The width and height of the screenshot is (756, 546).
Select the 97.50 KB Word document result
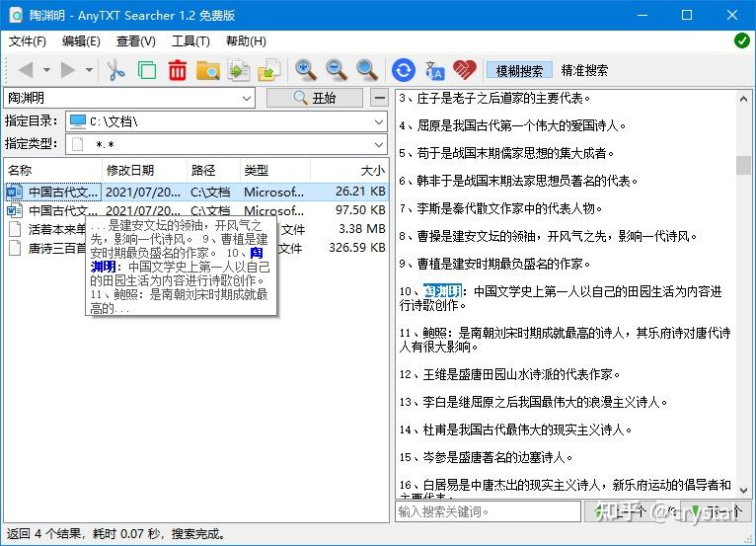[196, 210]
